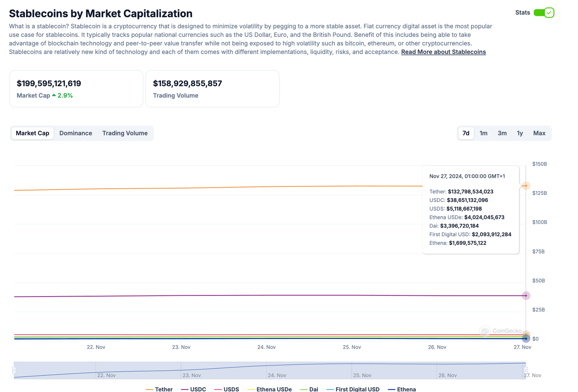Screen dimensions: 578x392
Task: Set chart range to 1m
Action: (484, 133)
